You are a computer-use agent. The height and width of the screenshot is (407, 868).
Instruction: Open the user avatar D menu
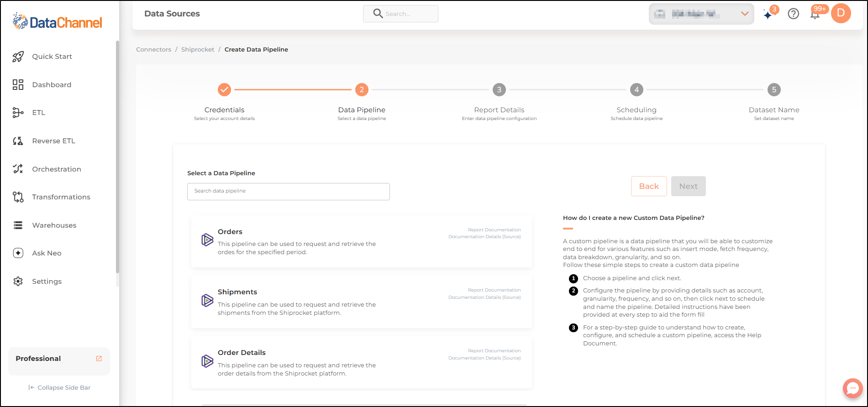[x=841, y=13]
